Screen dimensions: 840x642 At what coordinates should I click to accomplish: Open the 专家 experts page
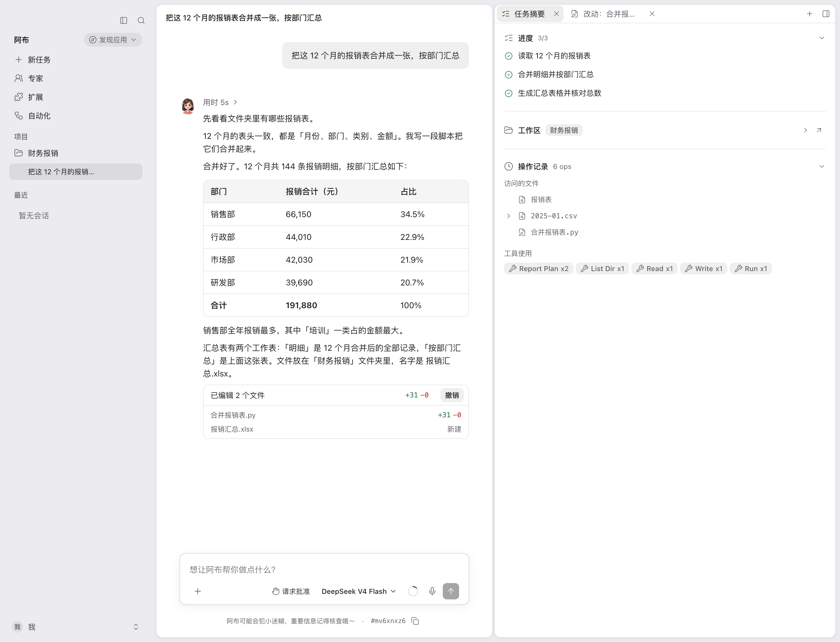(x=76, y=78)
